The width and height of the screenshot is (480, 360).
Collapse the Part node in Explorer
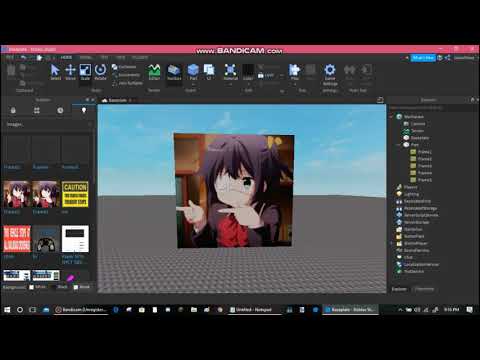click(399, 145)
